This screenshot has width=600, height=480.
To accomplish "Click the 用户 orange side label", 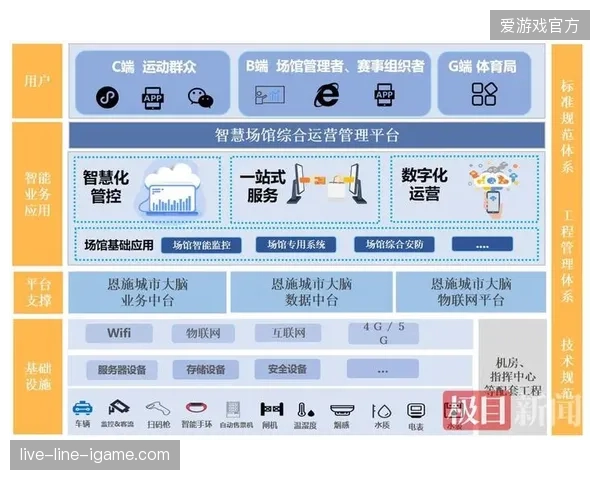I will pos(37,81).
